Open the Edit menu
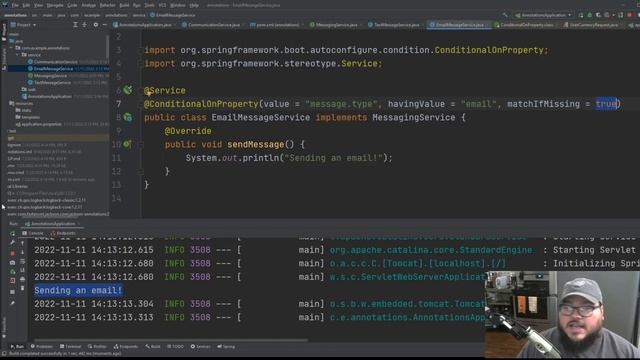640x360 pixels. [26, 5]
